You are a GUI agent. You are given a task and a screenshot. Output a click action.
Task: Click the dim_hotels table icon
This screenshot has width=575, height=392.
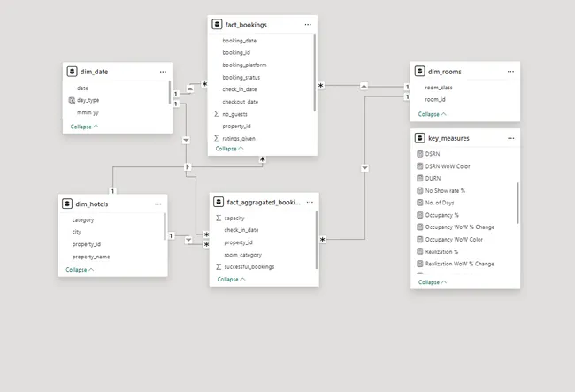pos(67,204)
